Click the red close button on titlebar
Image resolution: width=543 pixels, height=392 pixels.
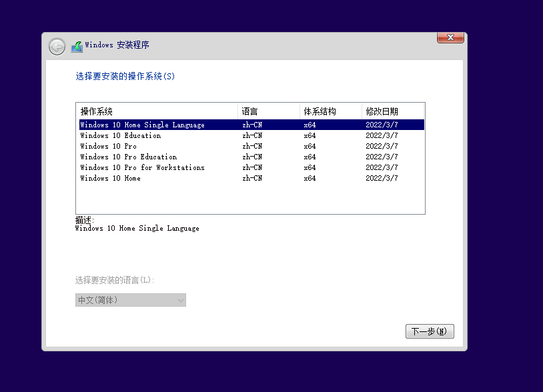(450, 37)
